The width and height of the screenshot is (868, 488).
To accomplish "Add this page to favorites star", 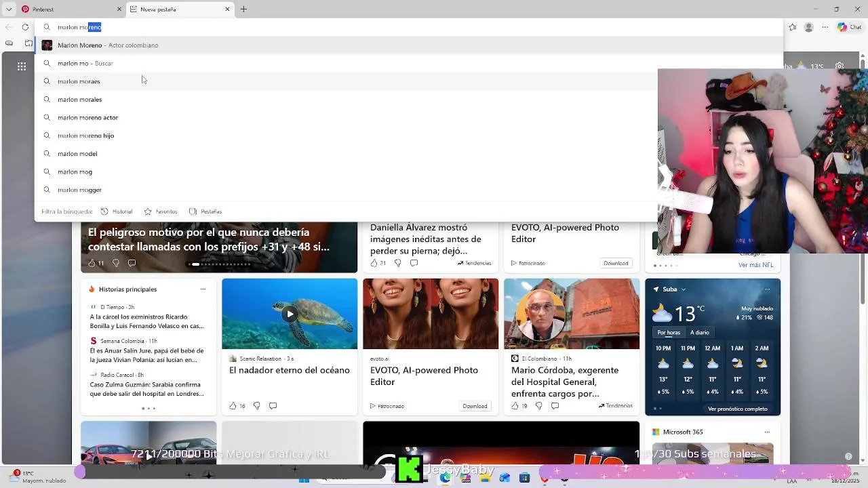I will click(793, 27).
